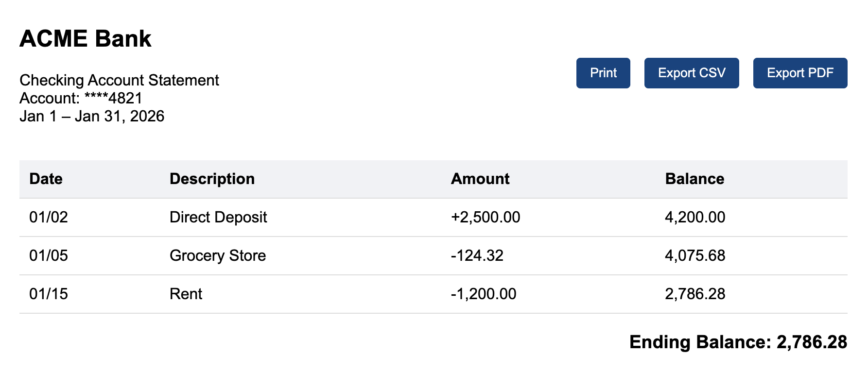Select the Date column header

46,179
